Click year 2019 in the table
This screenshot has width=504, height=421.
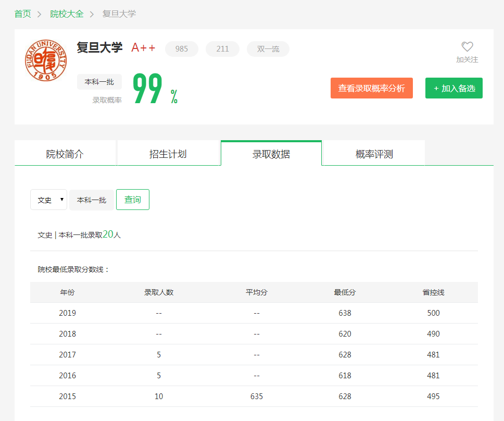(68, 313)
